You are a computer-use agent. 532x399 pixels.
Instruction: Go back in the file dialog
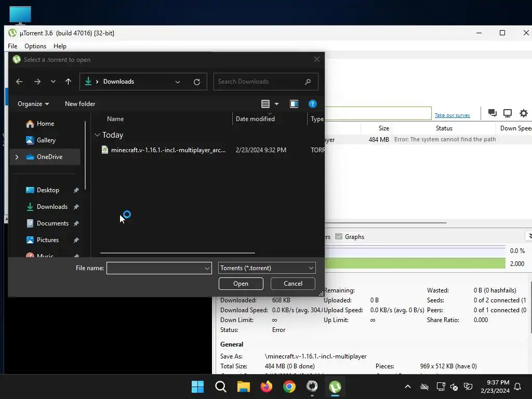coord(19,82)
